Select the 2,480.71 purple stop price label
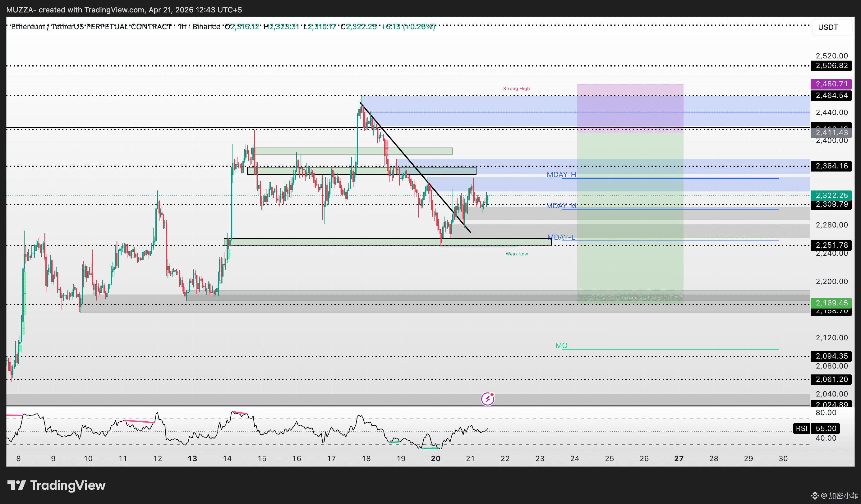 tap(831, 84)
